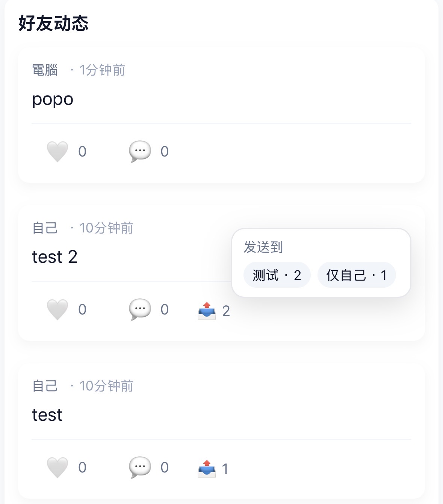Click the 1分钟前 timestamp
The image size is (443, 504).
coord(102,70)
